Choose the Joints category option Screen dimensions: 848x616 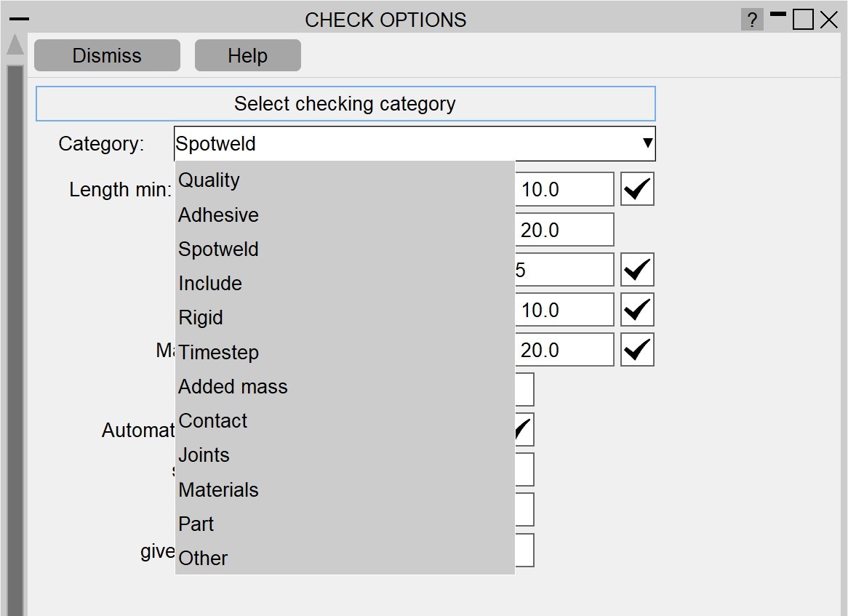345,455
